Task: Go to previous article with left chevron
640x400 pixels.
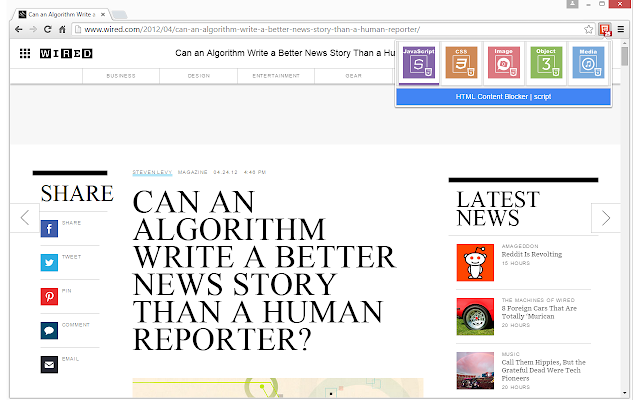Action: (25, 218)
